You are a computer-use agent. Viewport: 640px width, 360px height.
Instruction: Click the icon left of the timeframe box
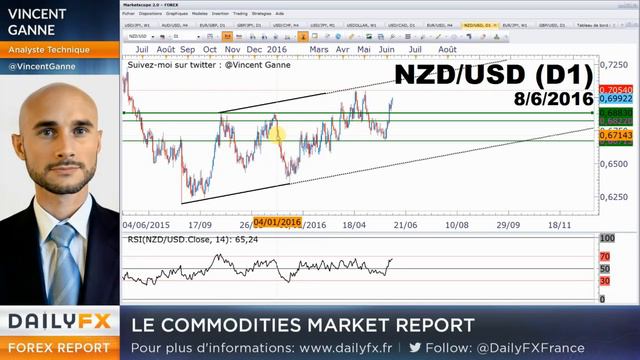pos(162,37)
